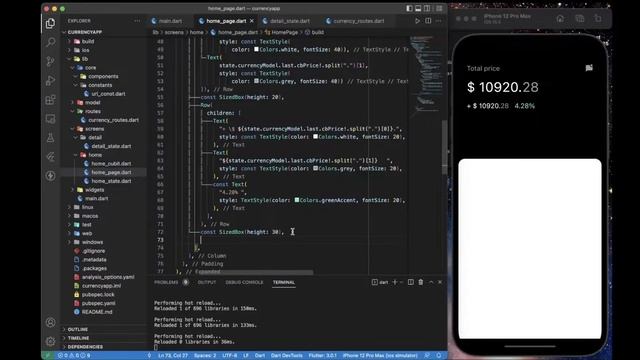Expand the TIMELINE section
Viewport: 640px width, 360px height.
[x=78, y=338]
